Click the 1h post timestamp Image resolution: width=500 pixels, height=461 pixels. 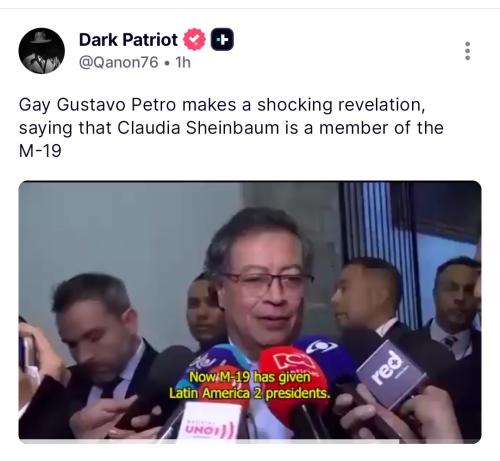pyautogui.click(x=183, y=62)
